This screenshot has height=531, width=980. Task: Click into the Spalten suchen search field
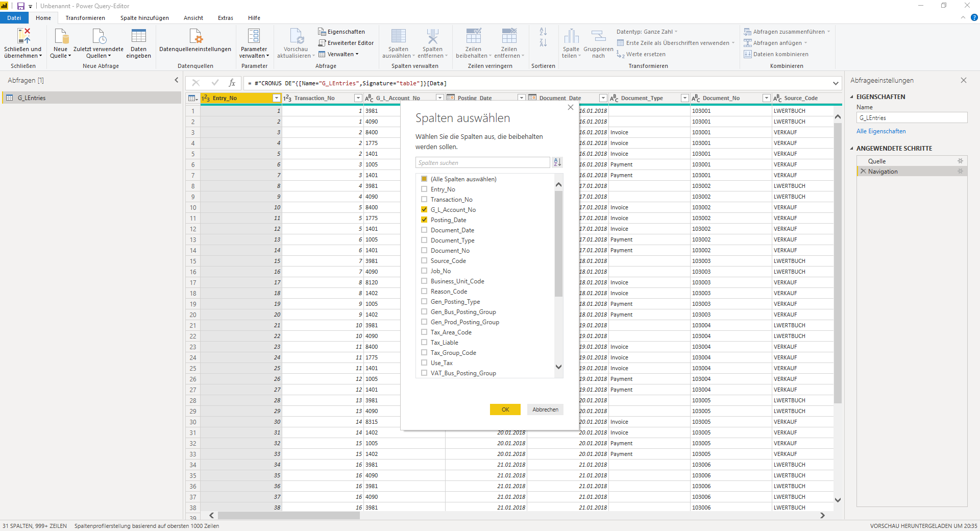point(483,162)
